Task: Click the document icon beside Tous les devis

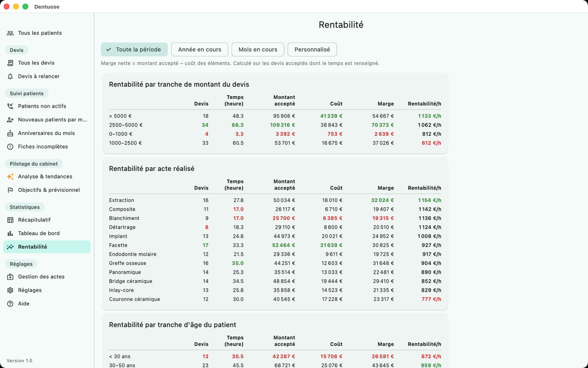Action: coord(10,63)
